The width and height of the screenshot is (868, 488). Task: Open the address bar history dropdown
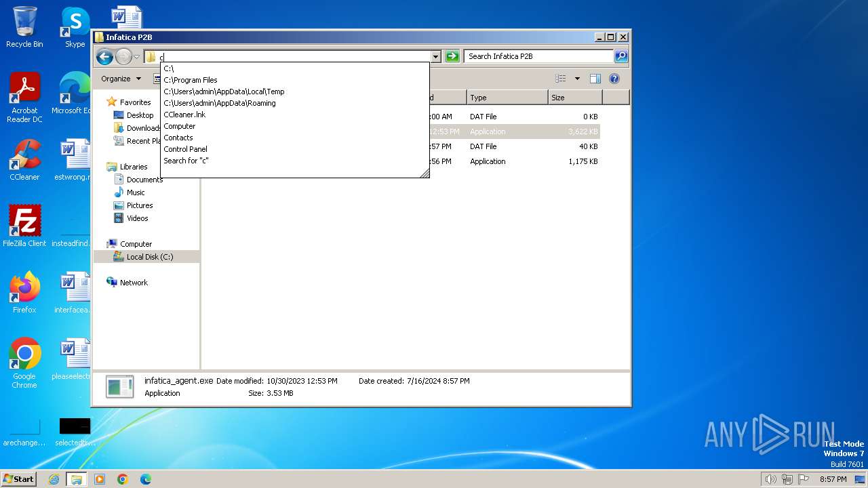tap(435, 57)
